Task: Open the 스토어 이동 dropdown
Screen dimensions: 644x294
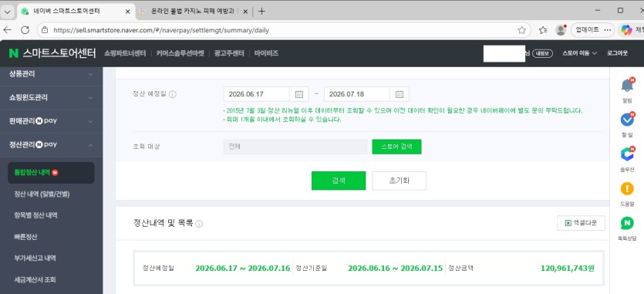Action: pos(579,53)
